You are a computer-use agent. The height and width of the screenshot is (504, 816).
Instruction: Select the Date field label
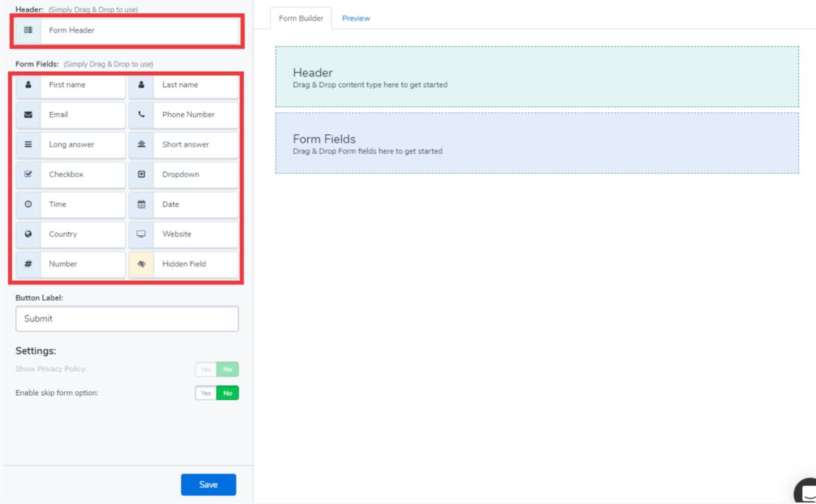tap(171, 205)
